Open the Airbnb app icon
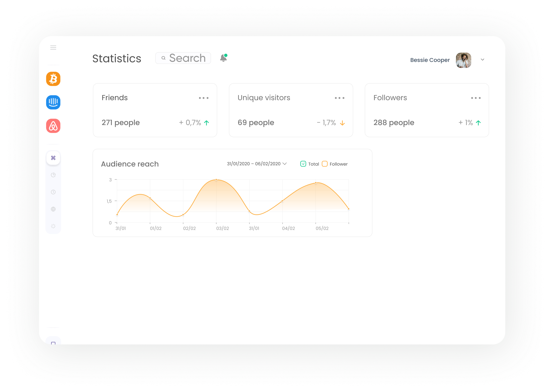The image size is (550, 392). coord(54,126)
